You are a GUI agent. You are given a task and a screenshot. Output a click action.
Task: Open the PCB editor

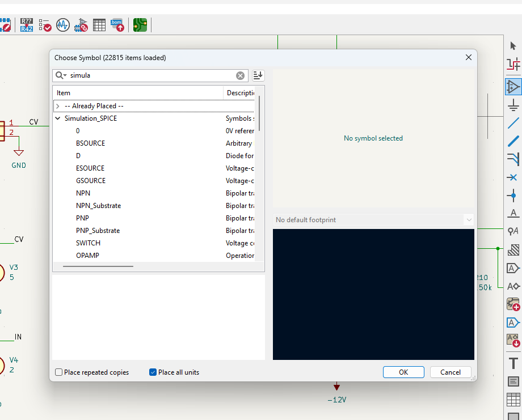(140, 25)
